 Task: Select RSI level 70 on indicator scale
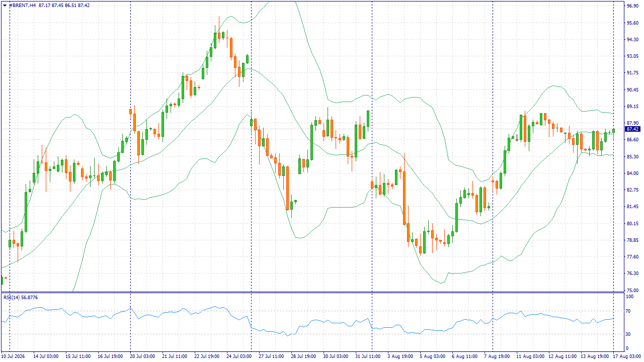628,311
